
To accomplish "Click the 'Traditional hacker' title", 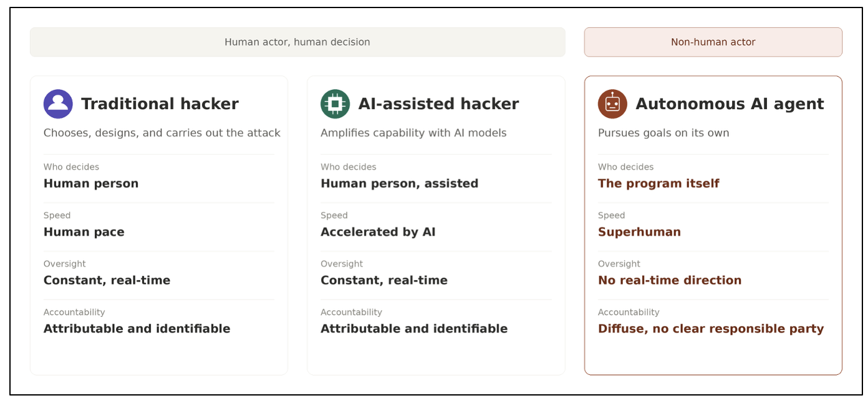I will (x=160, y=104).
